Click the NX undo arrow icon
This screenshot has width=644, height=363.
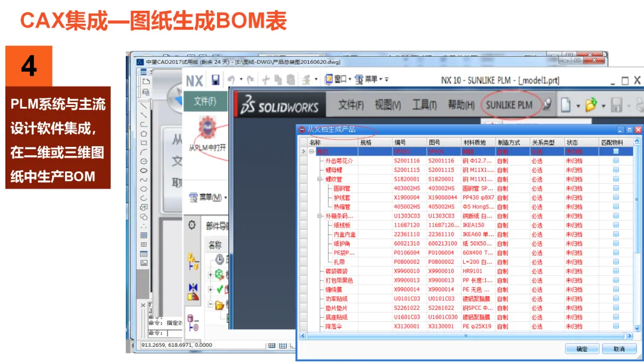pyautogui.click(x=231, y=79)
